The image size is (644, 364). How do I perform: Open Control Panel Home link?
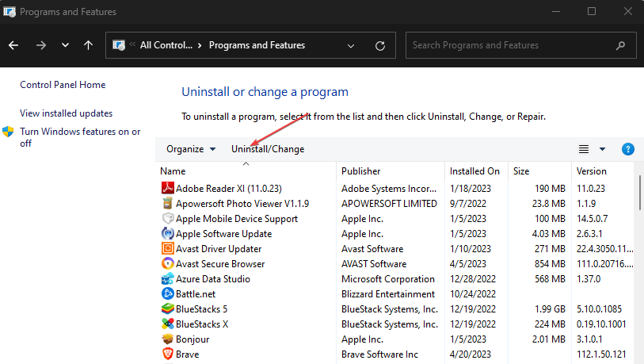(x=63, y=85)
